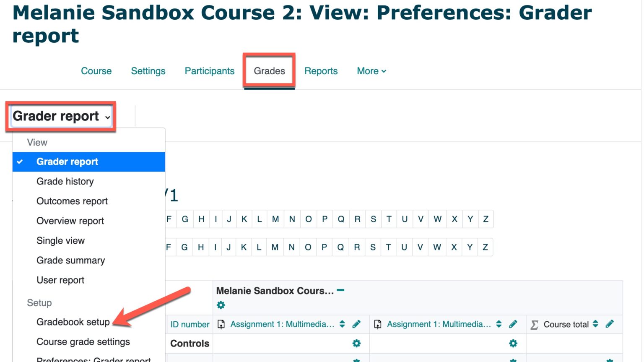Select Grade history from the View menu
This screenshot has height=362, width=644.
pyautogui.click(x=65, y=181)
